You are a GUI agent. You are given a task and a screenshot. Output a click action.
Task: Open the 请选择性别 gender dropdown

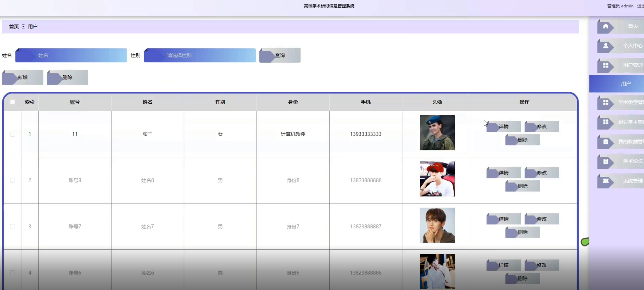(200, 55)
